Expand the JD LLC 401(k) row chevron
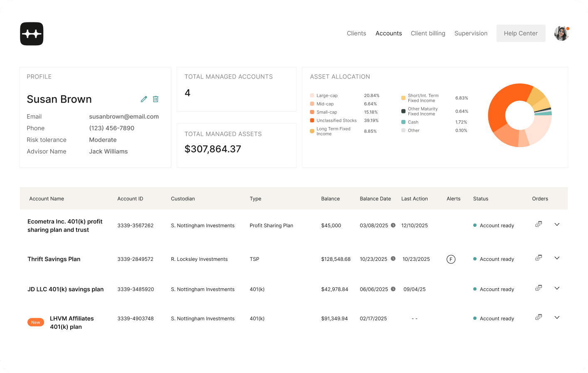 point(557,288)
